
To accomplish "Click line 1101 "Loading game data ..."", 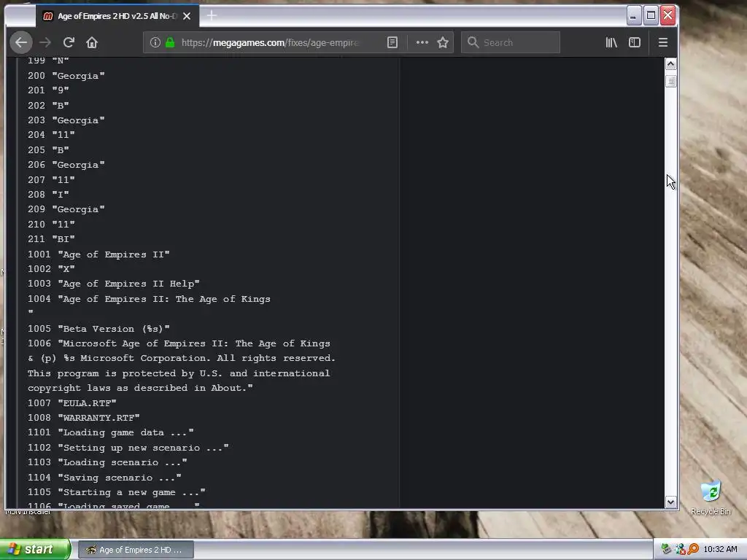I will click(111, 432).
